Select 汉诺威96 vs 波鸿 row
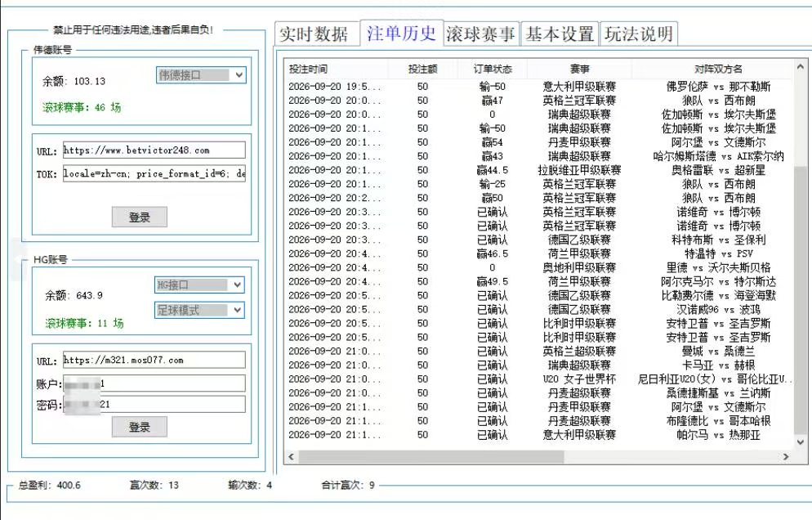The image size is (812, 520). pyautogui.click(x=538, y=310)
